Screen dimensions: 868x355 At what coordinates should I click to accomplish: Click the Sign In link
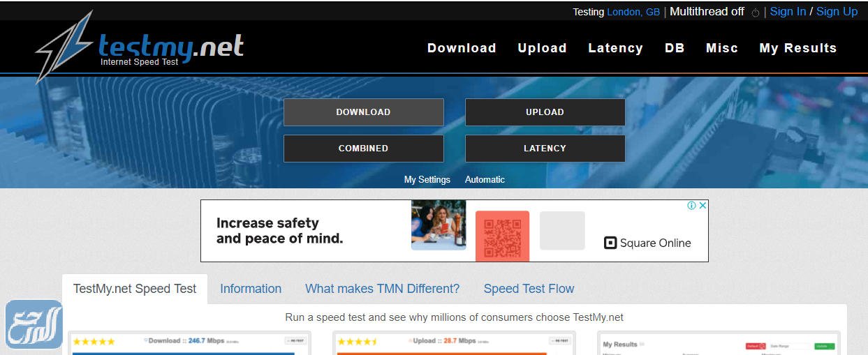(x=788, y=12)
